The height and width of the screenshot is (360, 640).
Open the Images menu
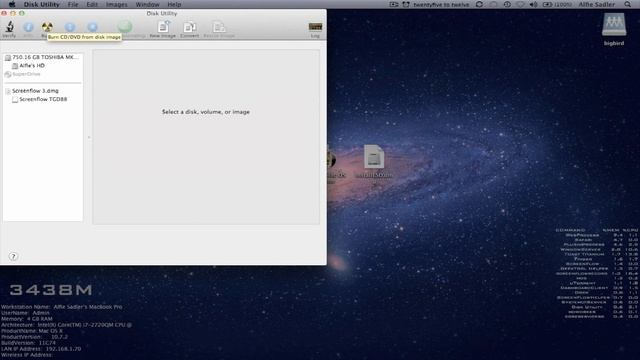tap(117, 4)
